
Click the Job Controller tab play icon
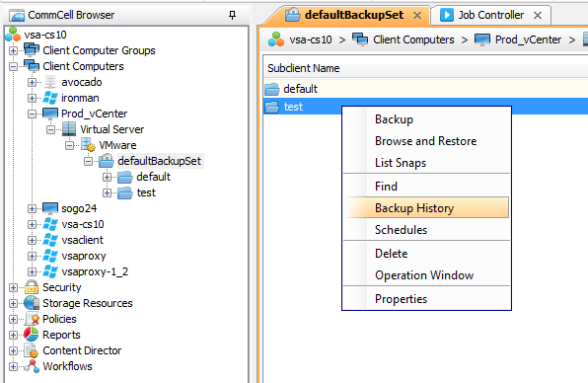(447, 15)
